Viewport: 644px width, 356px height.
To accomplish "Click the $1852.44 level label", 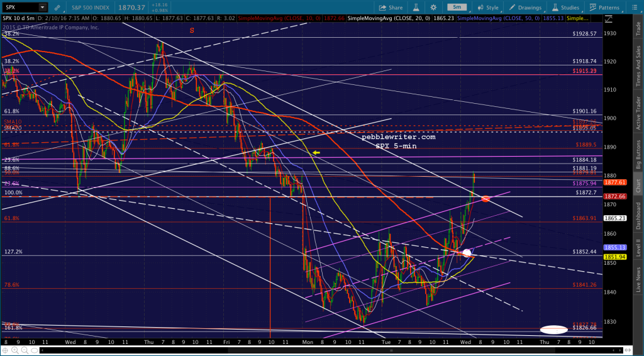I will 585,252.
